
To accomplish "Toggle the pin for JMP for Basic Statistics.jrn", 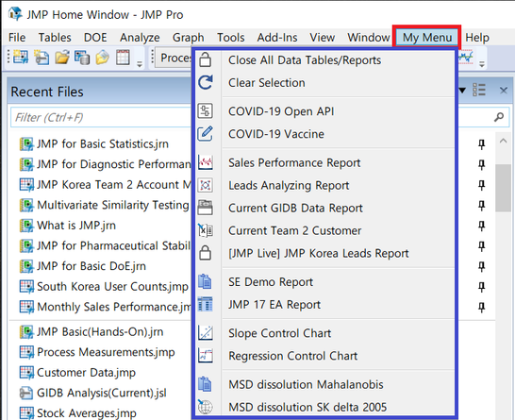I will tap(481, 144).
